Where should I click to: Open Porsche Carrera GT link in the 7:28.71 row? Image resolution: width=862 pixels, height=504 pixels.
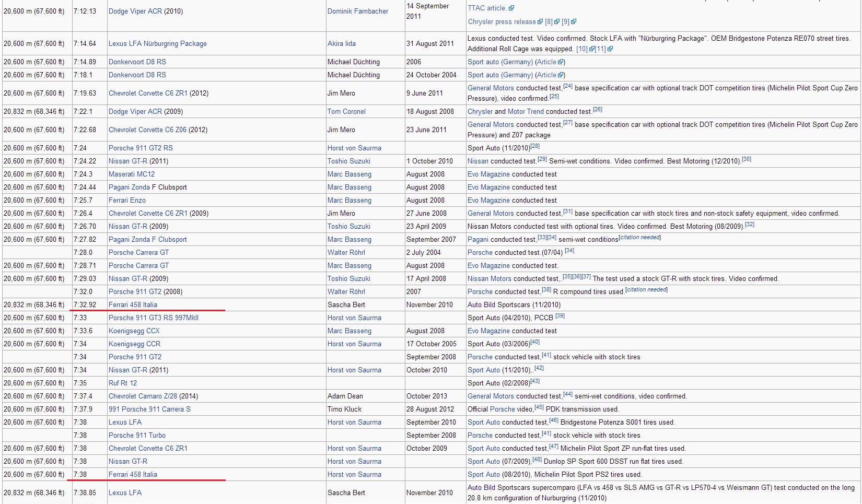(138, 265)
